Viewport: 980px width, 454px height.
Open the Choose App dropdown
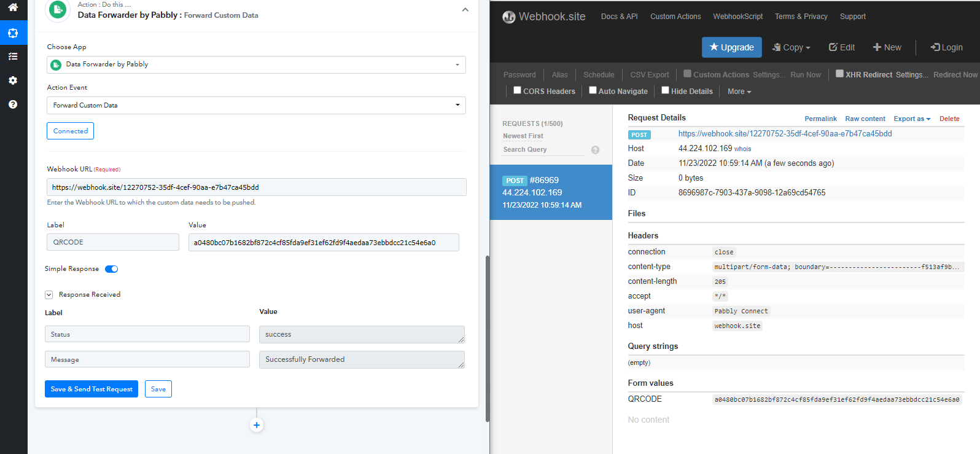tap(256, 65)
